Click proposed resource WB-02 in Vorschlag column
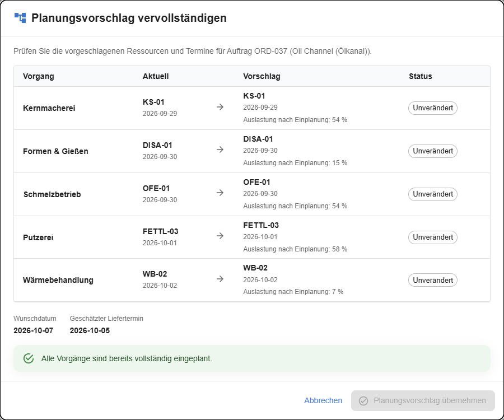Image resolution: width=504 pixels, height=420 pixels. click(255, 268)
